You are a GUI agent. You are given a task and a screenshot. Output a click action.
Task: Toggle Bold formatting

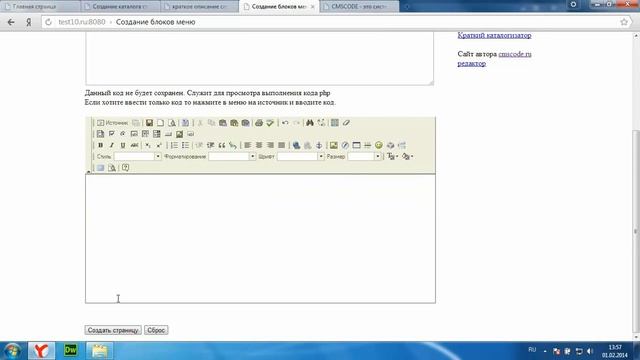(x=100, y=145)
